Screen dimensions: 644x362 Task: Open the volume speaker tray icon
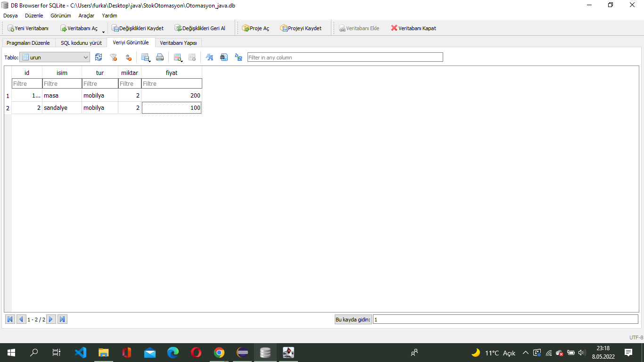[x=582, y=353]
